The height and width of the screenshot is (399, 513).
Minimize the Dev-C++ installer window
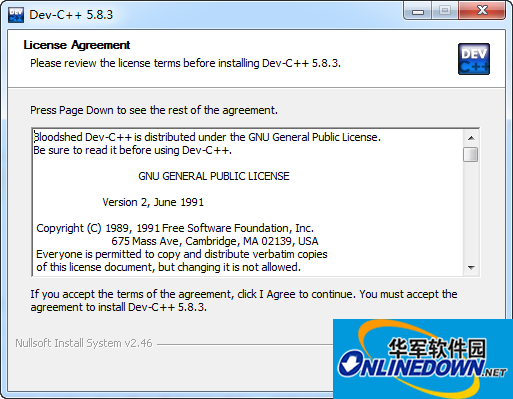click(x=418, y=11)
